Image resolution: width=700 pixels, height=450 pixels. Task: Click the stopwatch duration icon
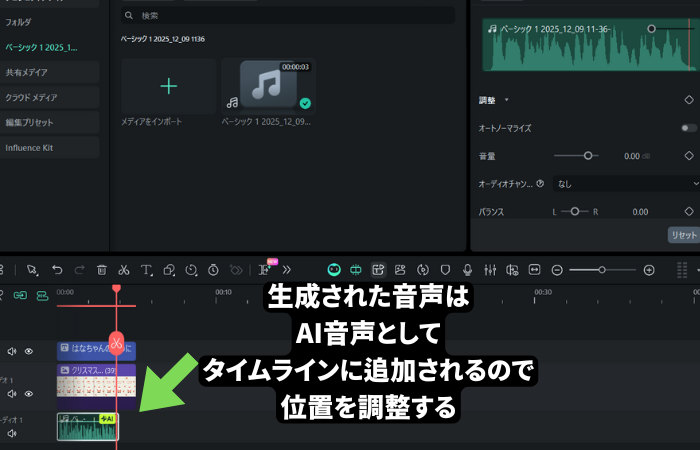pos(213,270)
